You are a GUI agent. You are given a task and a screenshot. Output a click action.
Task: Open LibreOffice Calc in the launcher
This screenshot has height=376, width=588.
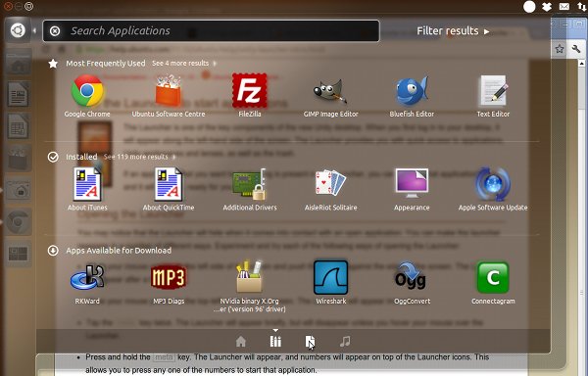18,126
